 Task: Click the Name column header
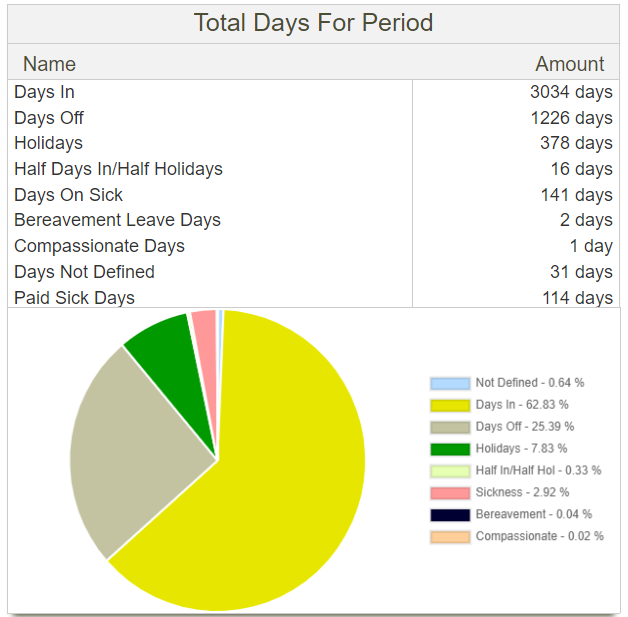tap(49, 64)
